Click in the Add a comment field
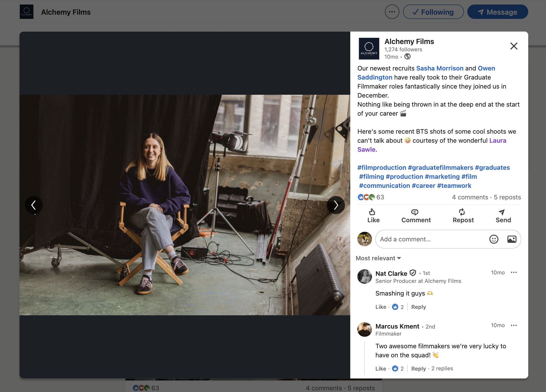This screenshot has height=392, width=546. (x=431, y=239)
